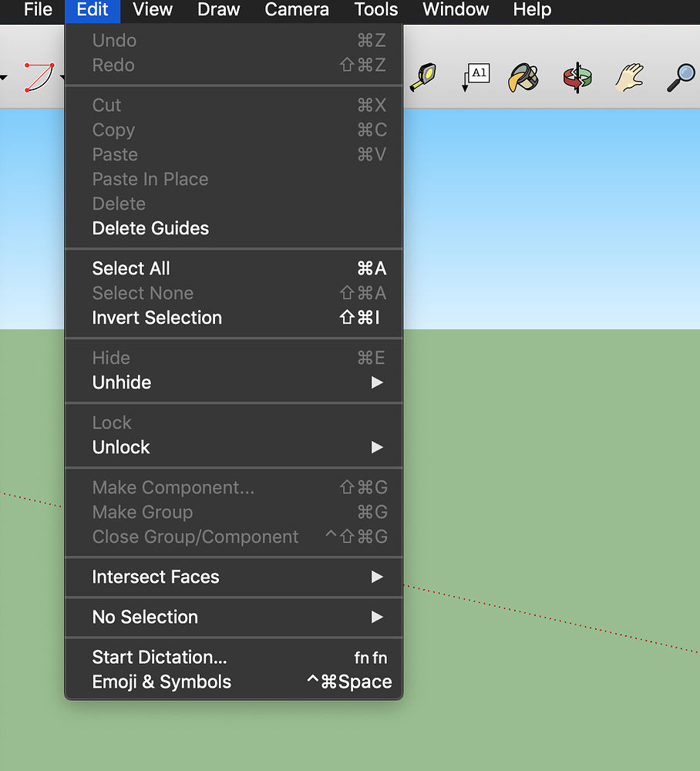The height and width of the screenshot is (771, 700).
Task: Open the Tools menu
Action: point(376,11)
